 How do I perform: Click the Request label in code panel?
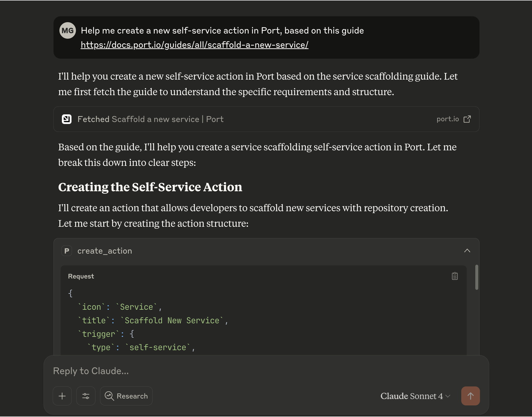[x=81, y=276]
